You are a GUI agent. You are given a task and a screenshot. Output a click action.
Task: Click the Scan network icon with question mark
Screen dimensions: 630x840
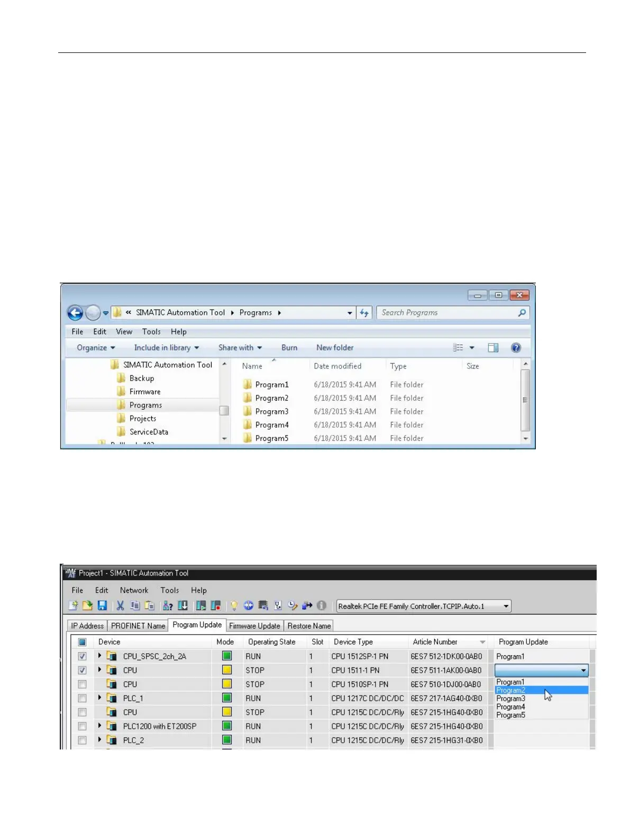168,606
